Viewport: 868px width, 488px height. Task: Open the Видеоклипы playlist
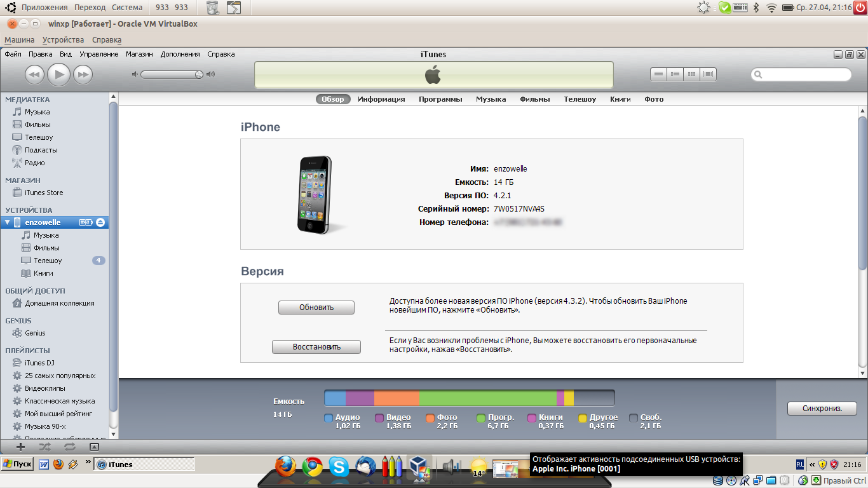coord(44,388)
